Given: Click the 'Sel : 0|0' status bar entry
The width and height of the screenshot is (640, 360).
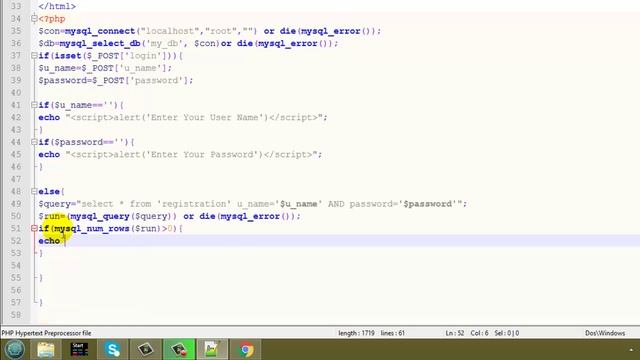Looking at the screenshot, I should click(x=507, y=333).
